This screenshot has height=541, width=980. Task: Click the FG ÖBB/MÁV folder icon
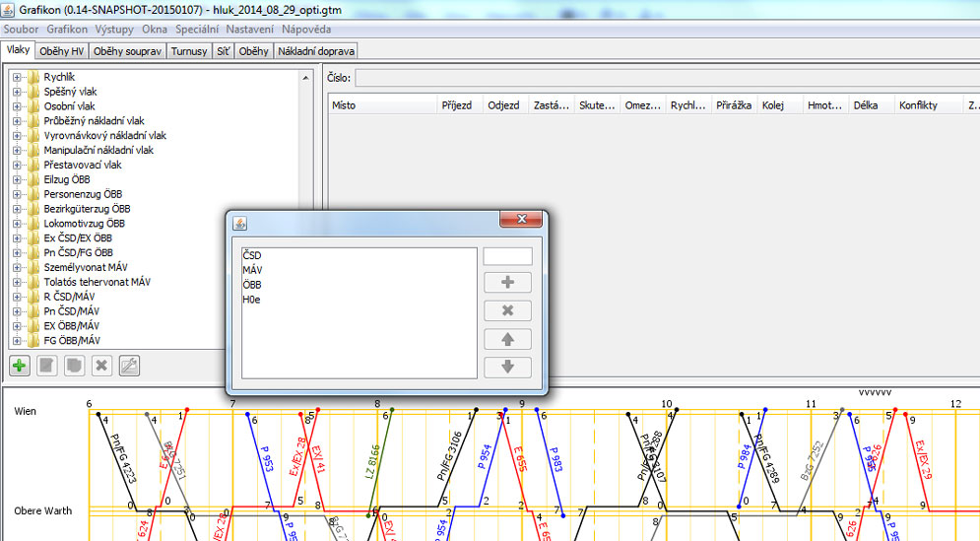tap(33, 341)
